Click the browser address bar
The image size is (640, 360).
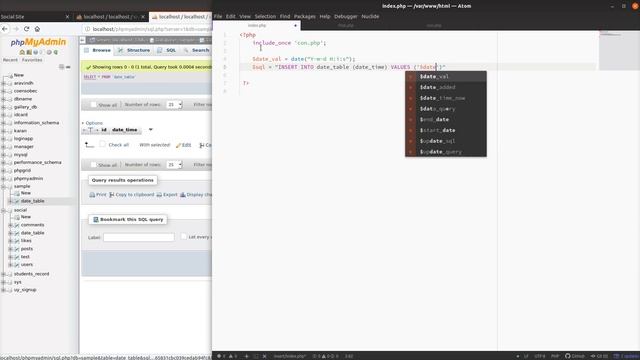click(x=148, y=29)
